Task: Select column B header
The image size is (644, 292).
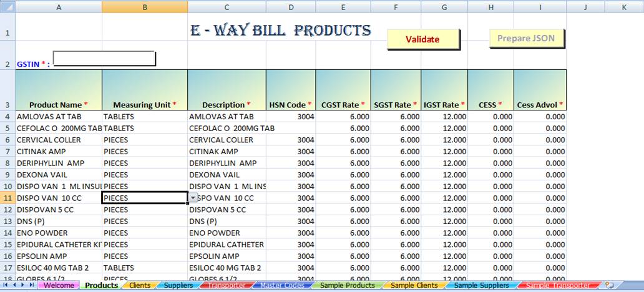Action: click(x=144, y=7)
